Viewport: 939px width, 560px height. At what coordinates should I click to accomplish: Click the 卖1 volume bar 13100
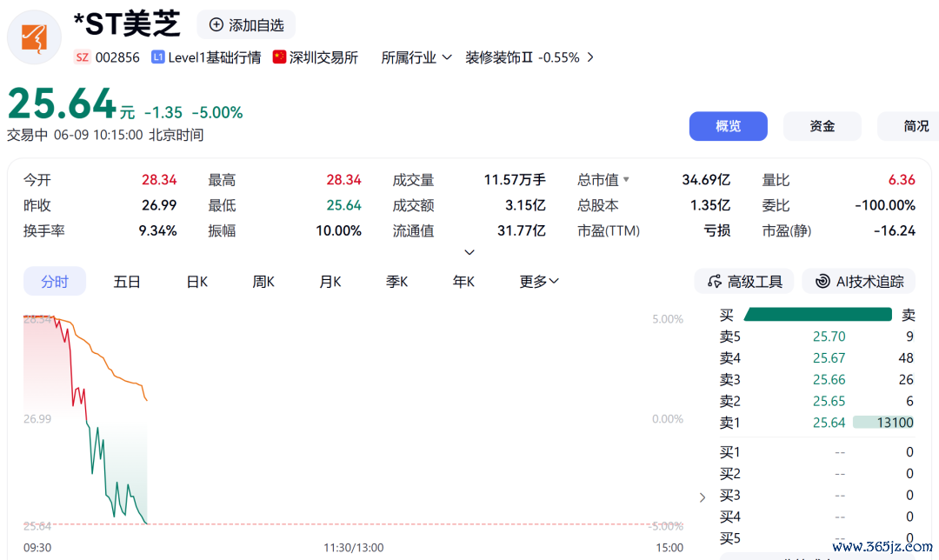pyautogui.click(x=883, y=423)
